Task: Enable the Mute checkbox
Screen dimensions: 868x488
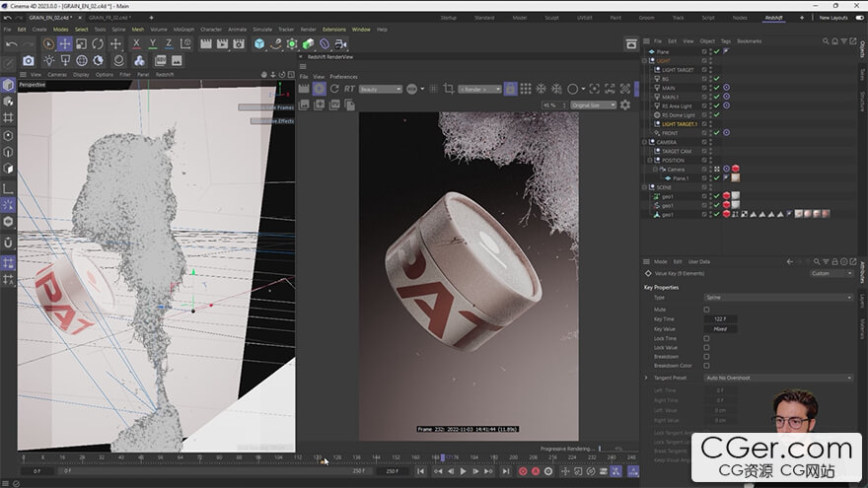Action: [x=706, y=310]
